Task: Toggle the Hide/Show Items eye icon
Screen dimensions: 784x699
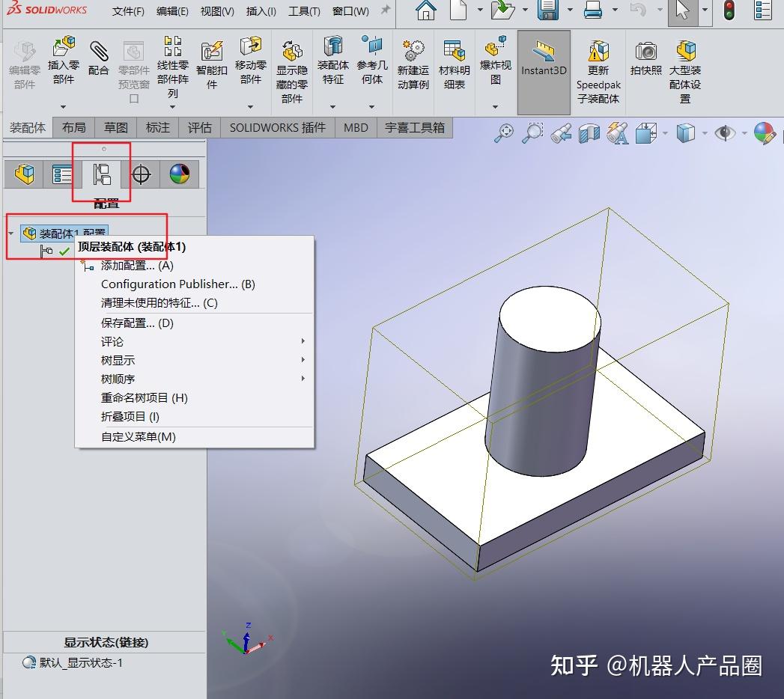Action: 726,132
